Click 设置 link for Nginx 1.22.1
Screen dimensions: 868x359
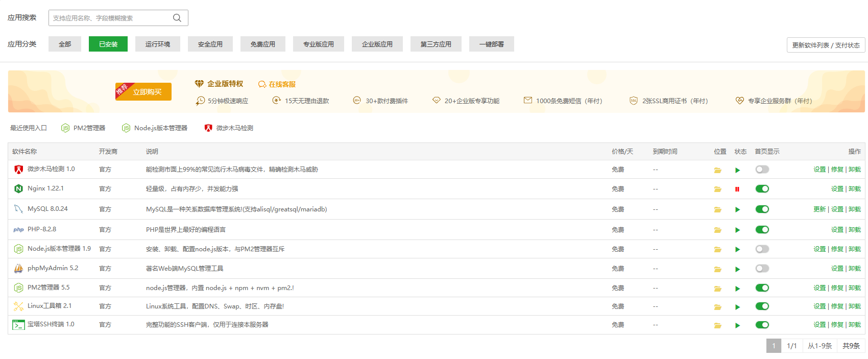pos(837,189)
